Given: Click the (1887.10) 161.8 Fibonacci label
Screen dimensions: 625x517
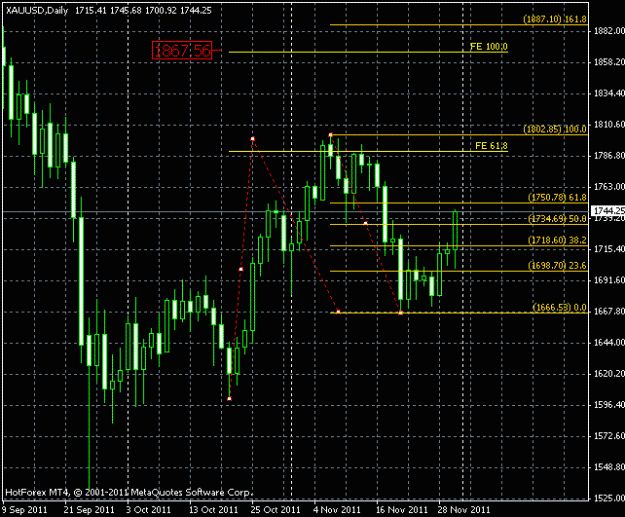Looking at the screenshot, I should pyautogui.click(x=554, y=19).
